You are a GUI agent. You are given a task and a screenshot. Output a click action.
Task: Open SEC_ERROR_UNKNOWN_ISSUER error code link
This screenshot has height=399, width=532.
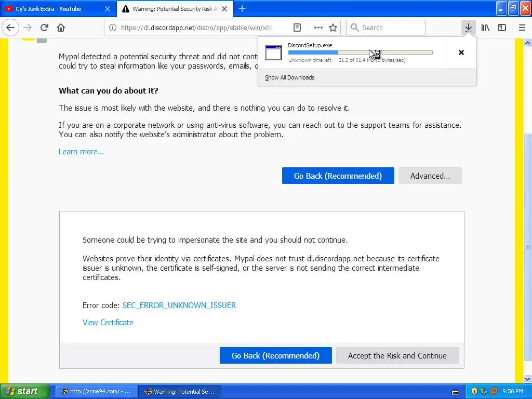click(x=179, y=305)
